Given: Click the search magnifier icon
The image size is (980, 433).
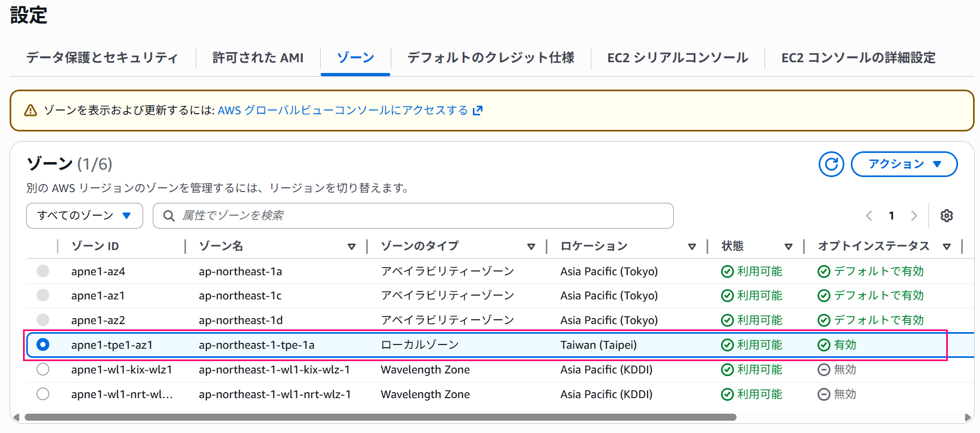Looking at the screenshot, I should point(169,216).
